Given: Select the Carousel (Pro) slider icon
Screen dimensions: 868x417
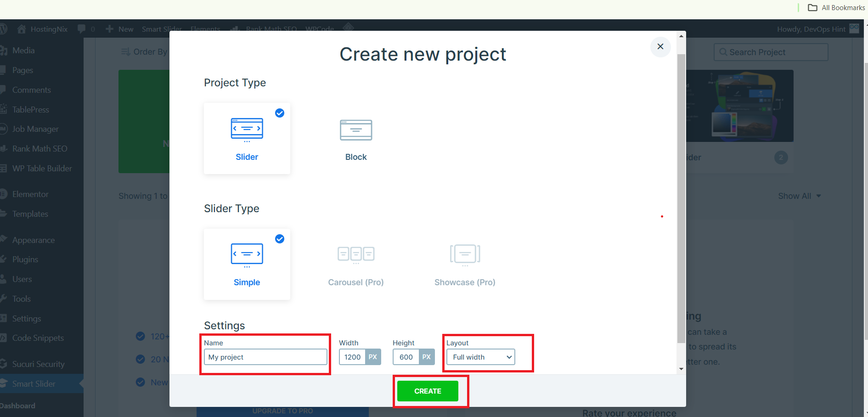Looking at the screenshot, I should point(356,255).
